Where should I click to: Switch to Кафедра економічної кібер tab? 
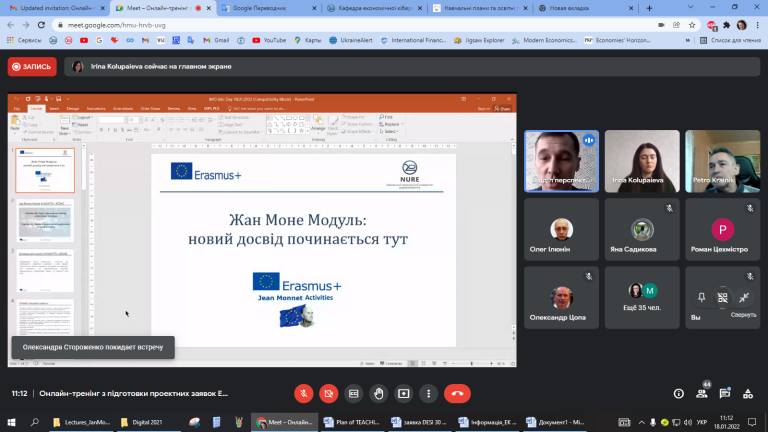point(373,8)
